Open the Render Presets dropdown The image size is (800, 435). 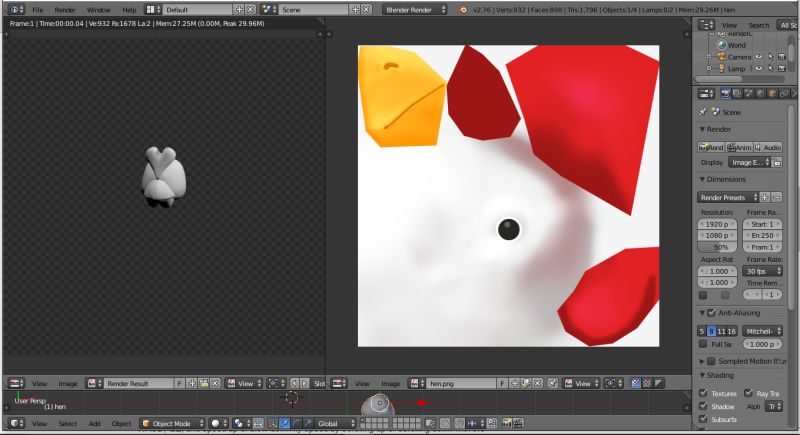pyautogui.click(x=728, y=197)
